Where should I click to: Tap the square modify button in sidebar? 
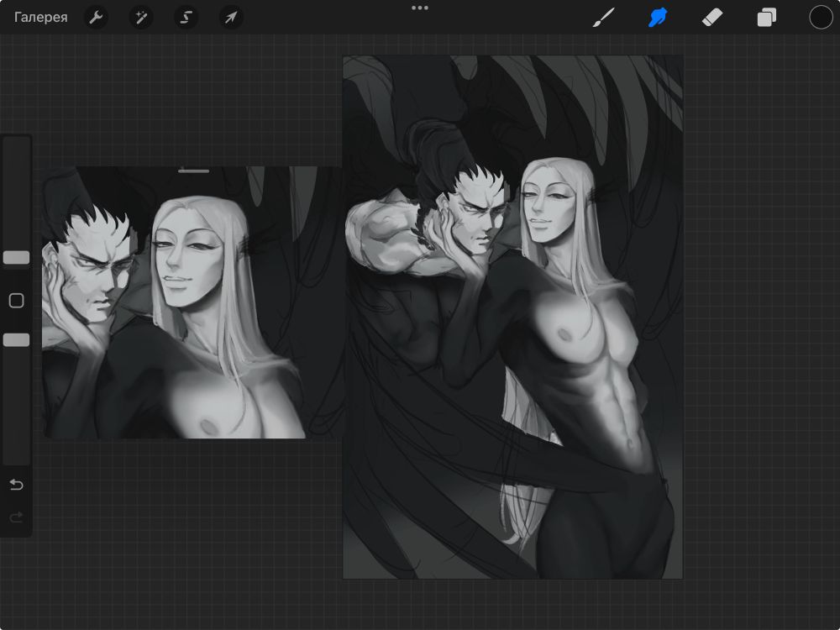point(16,301)
